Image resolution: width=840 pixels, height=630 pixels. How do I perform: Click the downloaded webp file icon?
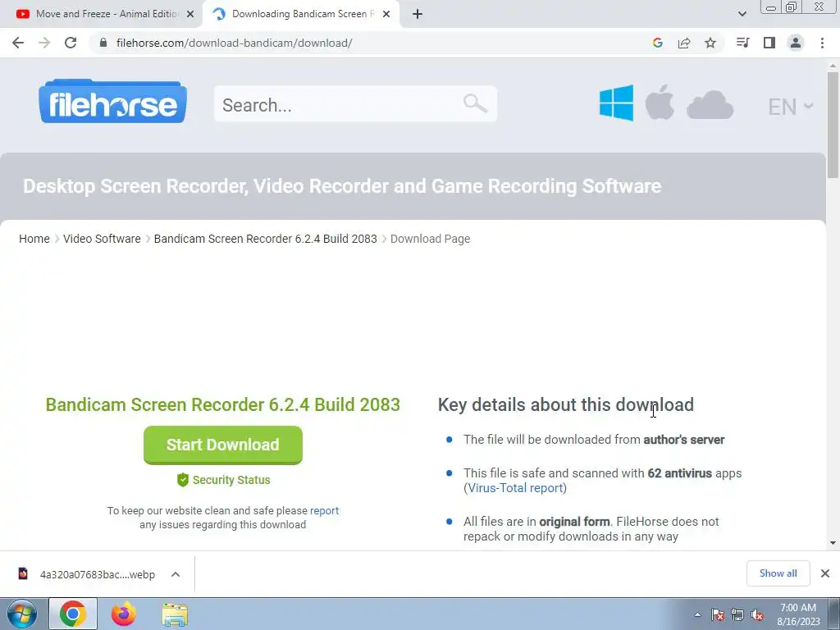coord(23,573)
